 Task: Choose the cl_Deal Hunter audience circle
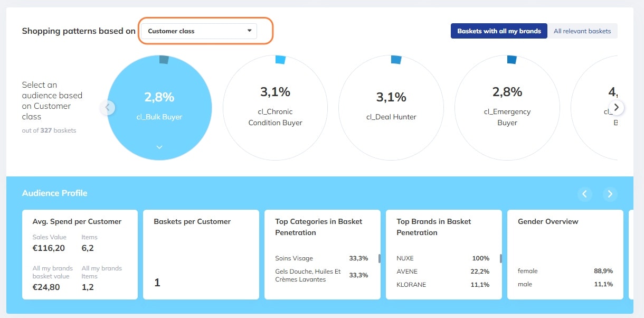click(391, 107)
